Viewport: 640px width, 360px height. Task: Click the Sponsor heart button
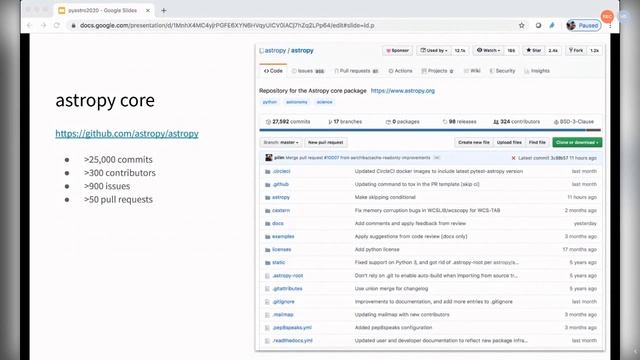(397, 51)
